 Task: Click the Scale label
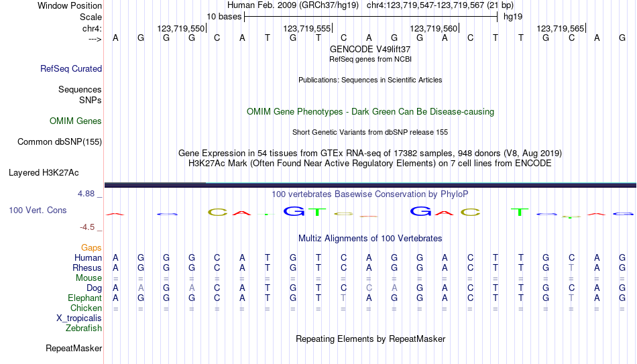coord(91,17)
